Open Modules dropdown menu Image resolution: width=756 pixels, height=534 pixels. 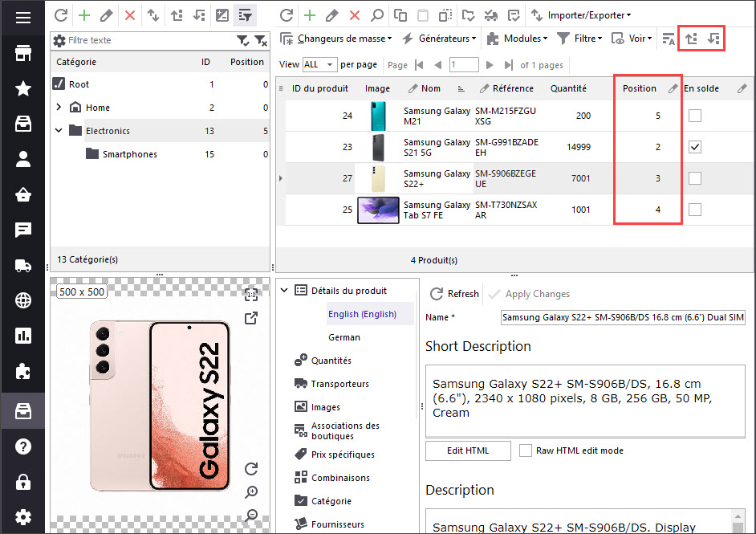click(518, 39)
